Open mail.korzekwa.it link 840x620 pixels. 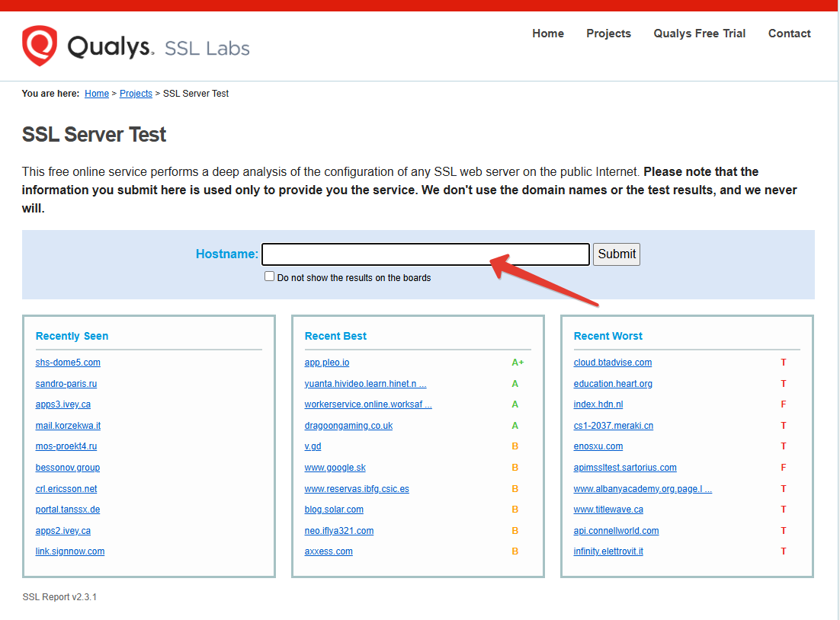pos(68,426)
